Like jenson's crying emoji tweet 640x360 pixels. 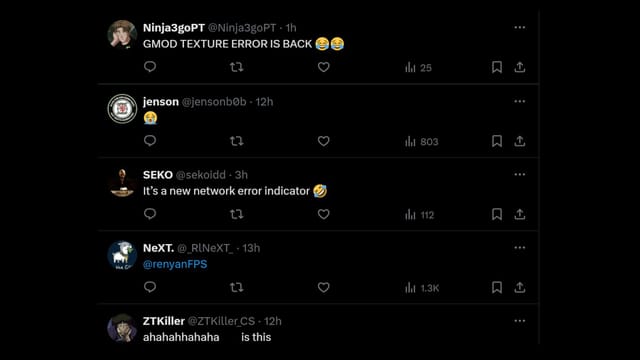pyautogui.click(x=323, y=141)
